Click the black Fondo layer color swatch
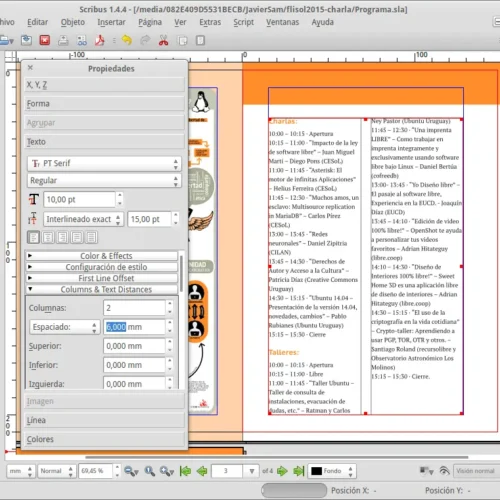Screen dimensions: 500x500 coord(316,471)
